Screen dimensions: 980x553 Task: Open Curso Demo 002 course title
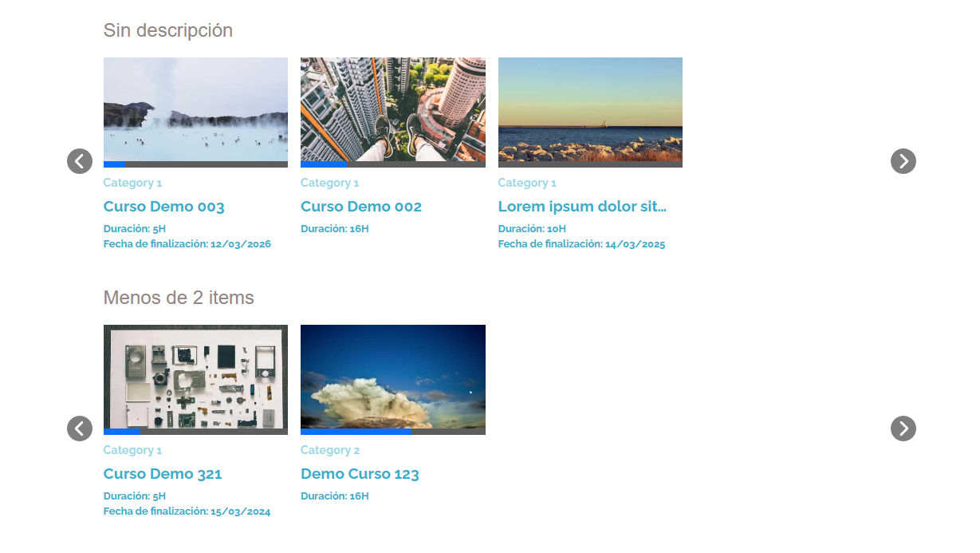pos(361,207)
